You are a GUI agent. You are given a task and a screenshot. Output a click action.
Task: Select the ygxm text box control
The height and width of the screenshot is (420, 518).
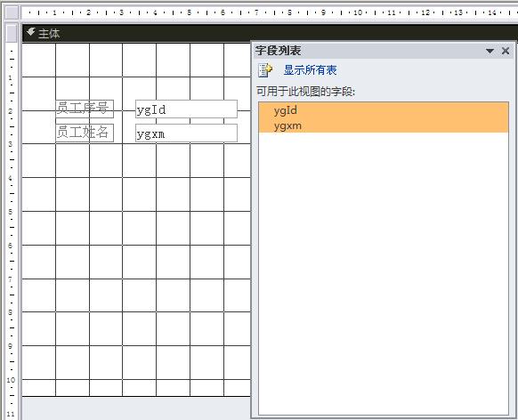pyautogui.click(x=186, y=133)
